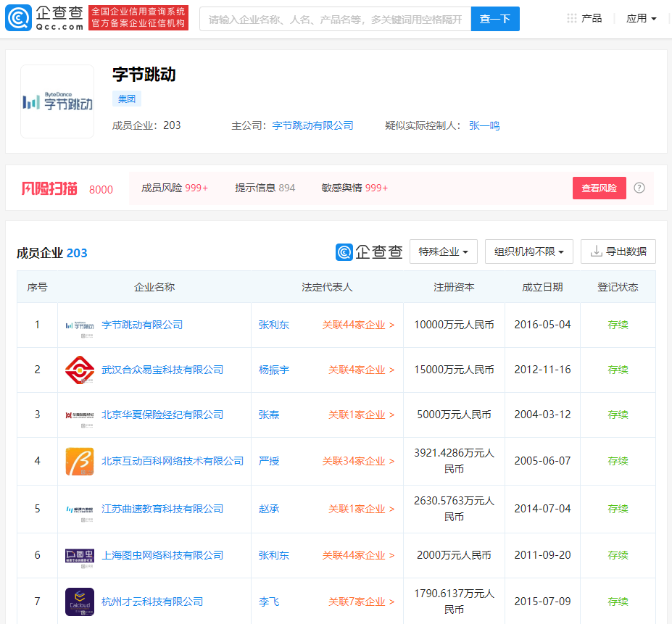Expand 关联44家企业 in row 6
The width and height of the screenshot is (672, 624).
(x=358, y=555)
